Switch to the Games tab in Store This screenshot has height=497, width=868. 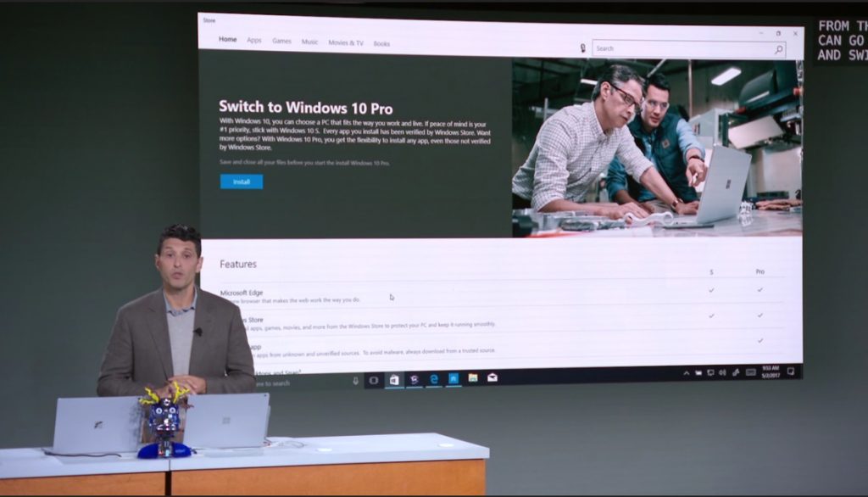tap(281, 41)
